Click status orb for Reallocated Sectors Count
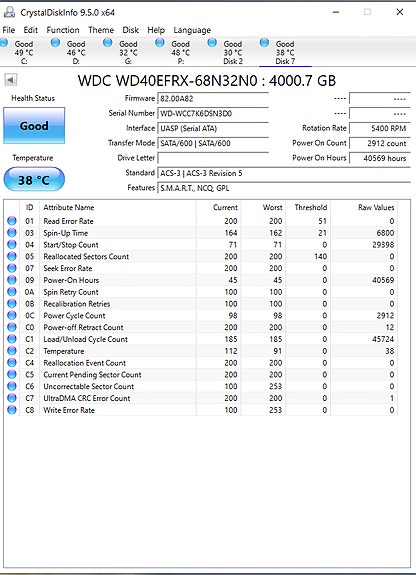This screenshot has height=575, width=416. pyautogui.click(x=12, y=256)
